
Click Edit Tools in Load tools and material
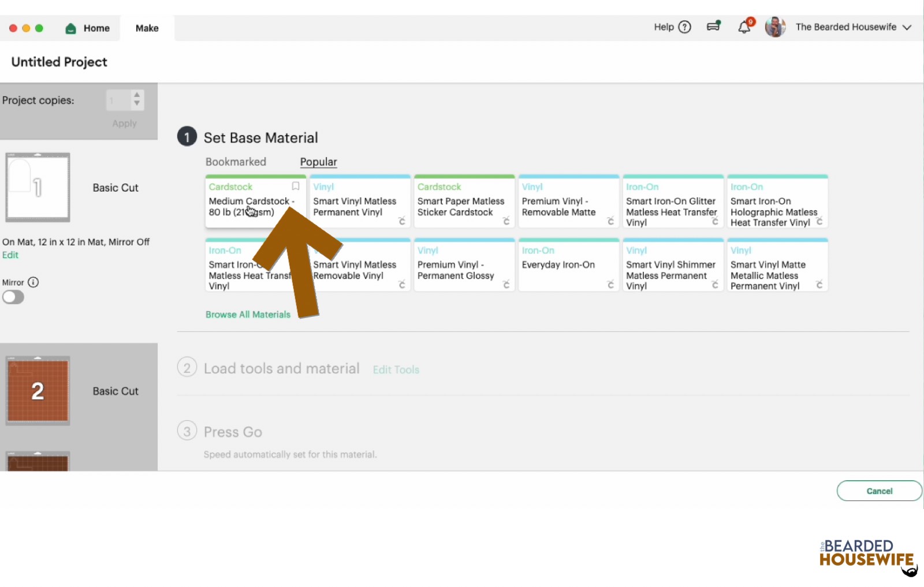click(x=396, y=369)
